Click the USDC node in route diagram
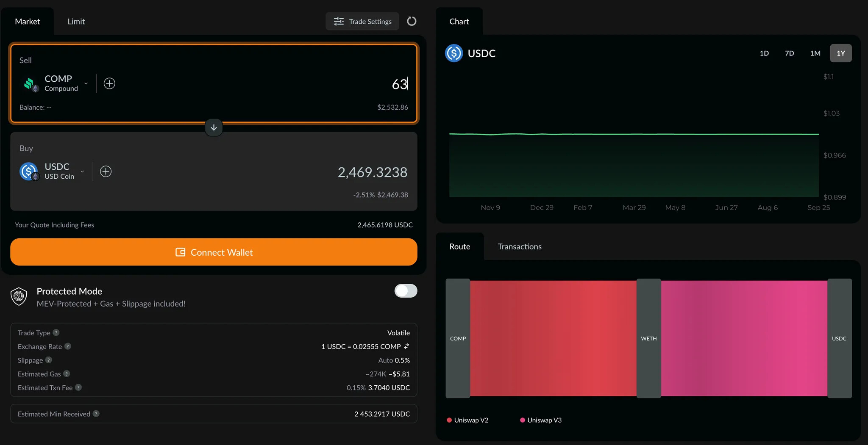 840,338
